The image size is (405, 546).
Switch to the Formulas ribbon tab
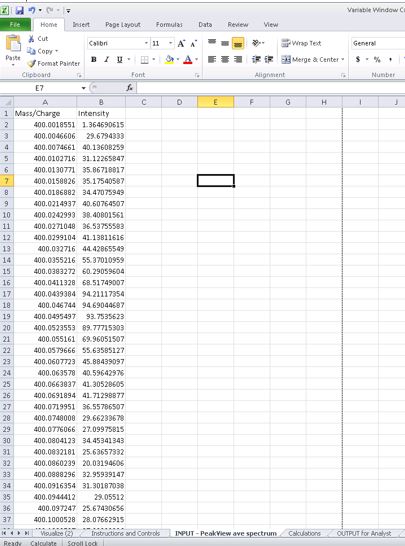pyautogui.click(x=169, y=25)
